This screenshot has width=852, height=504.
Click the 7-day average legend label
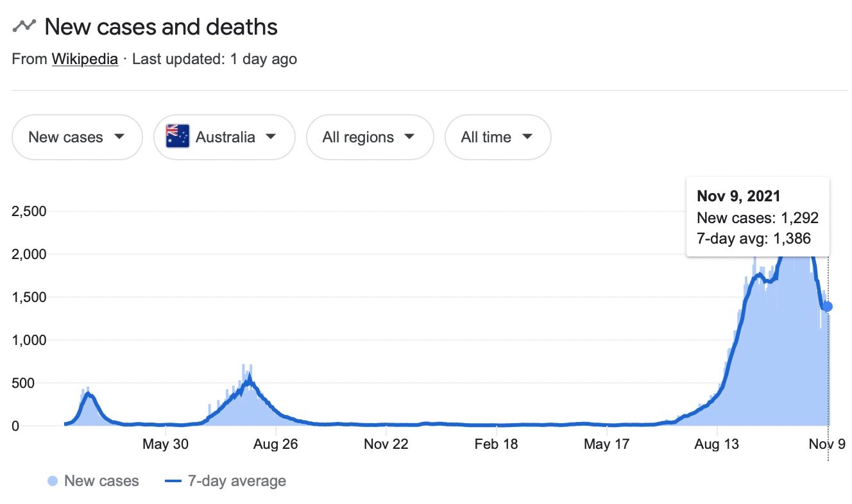tap(237, 481)
